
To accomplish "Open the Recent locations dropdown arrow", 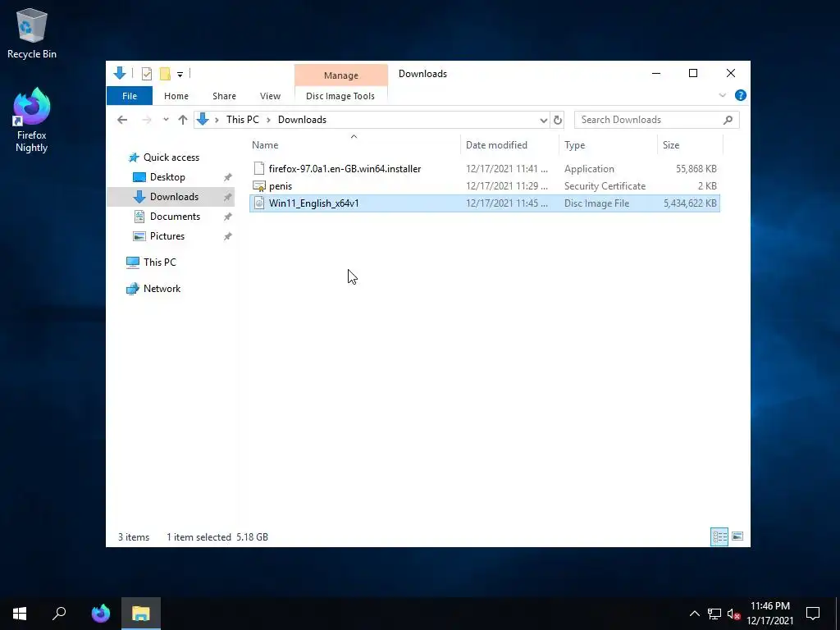I will [166, 120].
